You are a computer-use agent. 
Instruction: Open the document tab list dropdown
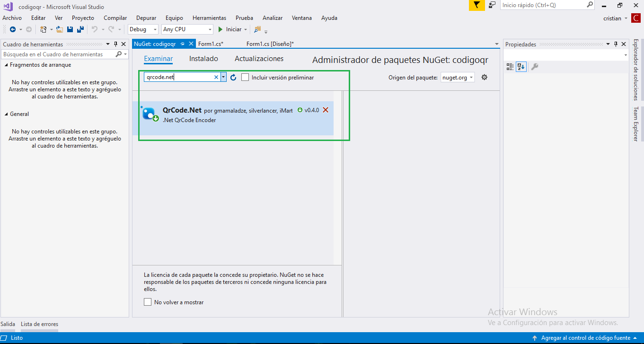click(496, 44)
